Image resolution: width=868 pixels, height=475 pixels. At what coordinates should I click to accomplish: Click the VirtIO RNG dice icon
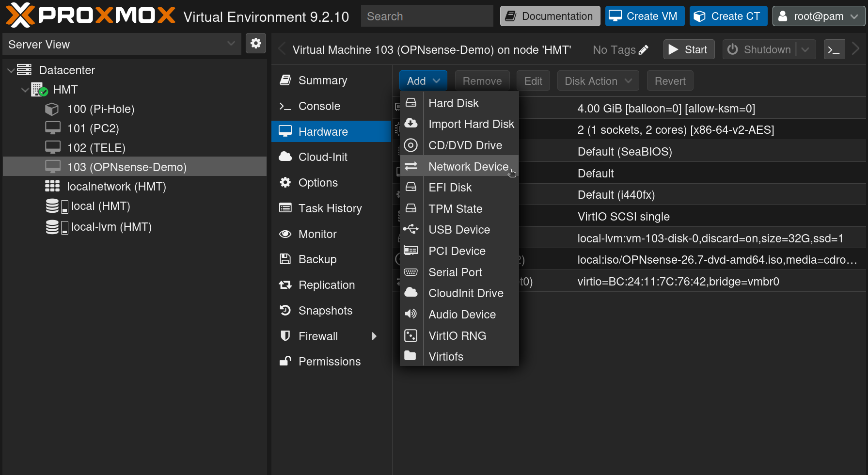tap(411, 335)
